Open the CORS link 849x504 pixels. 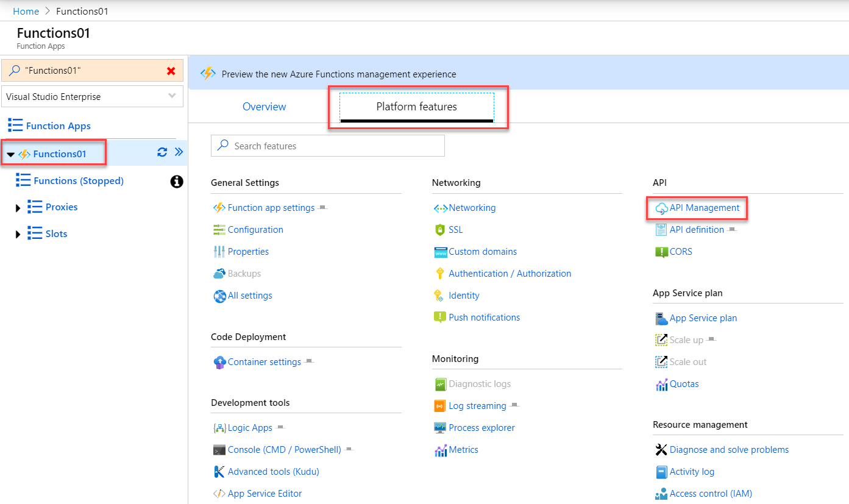pos(681,252)
